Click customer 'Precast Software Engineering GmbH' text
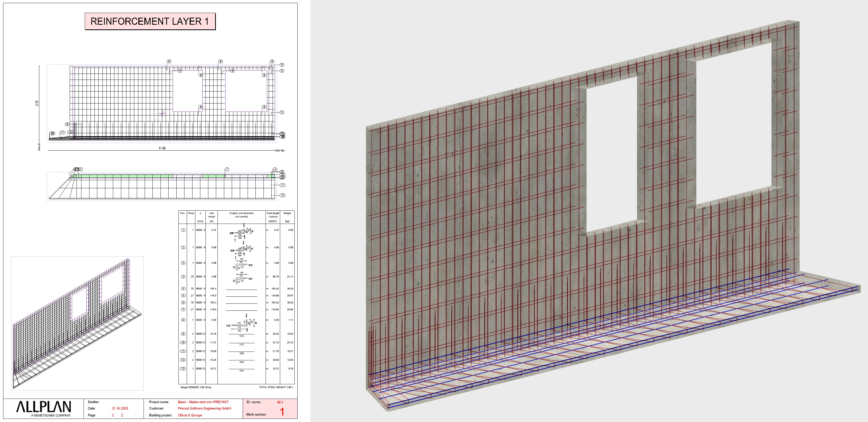The width and height of the screenshot is (868, 422). [204, 408]
